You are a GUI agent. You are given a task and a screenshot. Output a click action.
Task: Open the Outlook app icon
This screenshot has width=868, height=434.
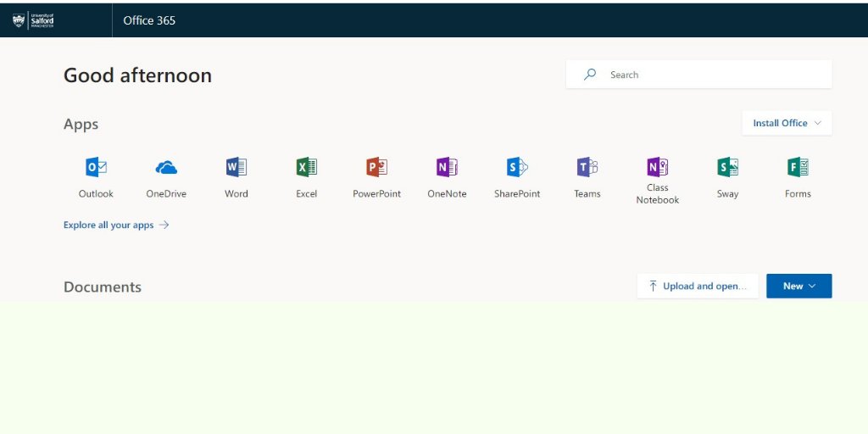coord(96,167)
